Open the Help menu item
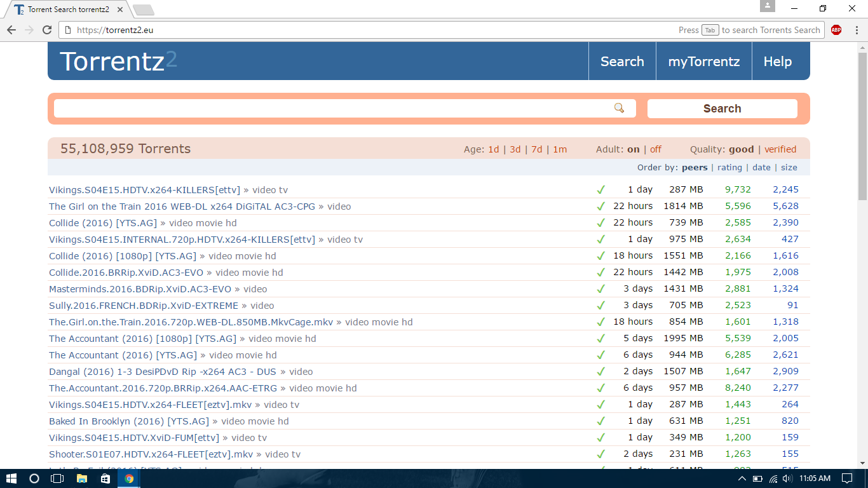This screenshot has height=488, width=868. [x=778, y=62]
